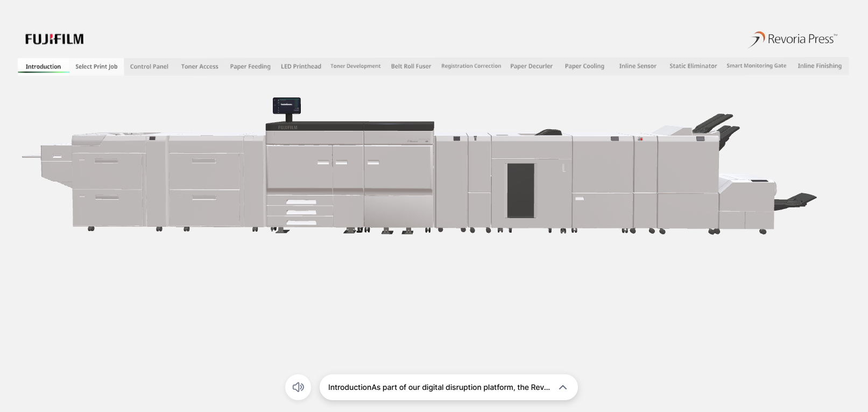Select the LED Printhead tab
This screenshot has width=868, height=412.
coord(301,66)
